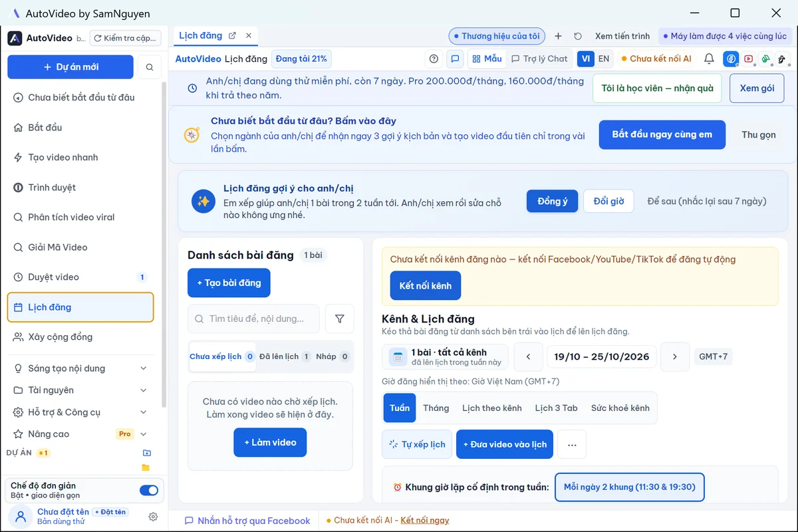Click the new project folder-plus icon
Viewport: 798px width, 532px height.
point(147,453)
